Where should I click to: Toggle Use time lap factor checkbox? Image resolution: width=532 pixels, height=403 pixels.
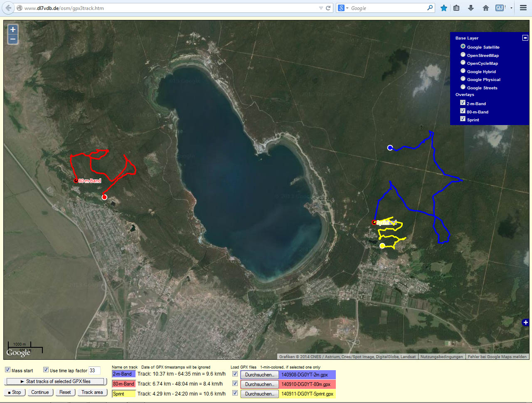point(46,370)
